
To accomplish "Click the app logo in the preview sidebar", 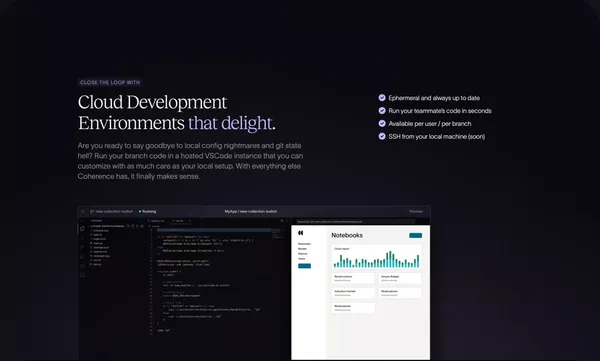I will [x=301, y=233].
